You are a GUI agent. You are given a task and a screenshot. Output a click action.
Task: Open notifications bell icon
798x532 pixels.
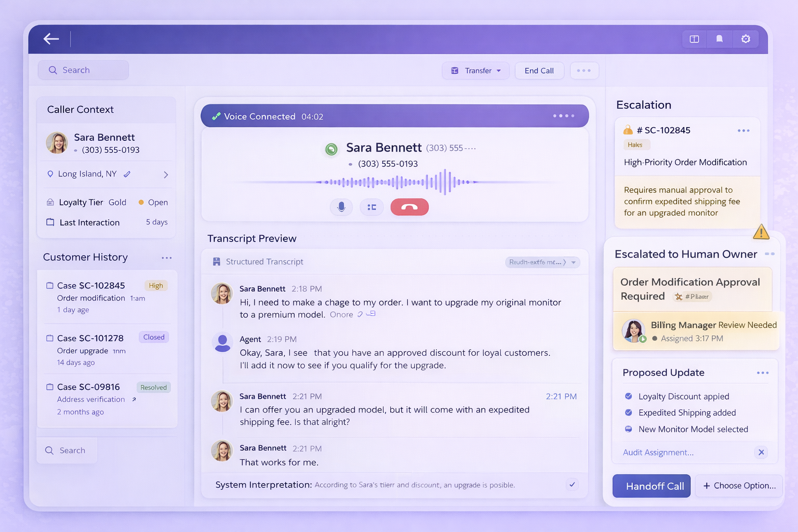point(720,39)
